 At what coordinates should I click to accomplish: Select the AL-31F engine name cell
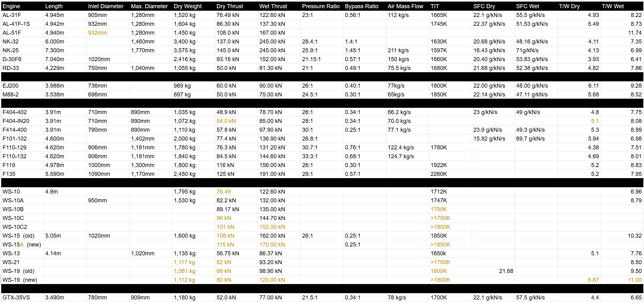coord(12,15)
